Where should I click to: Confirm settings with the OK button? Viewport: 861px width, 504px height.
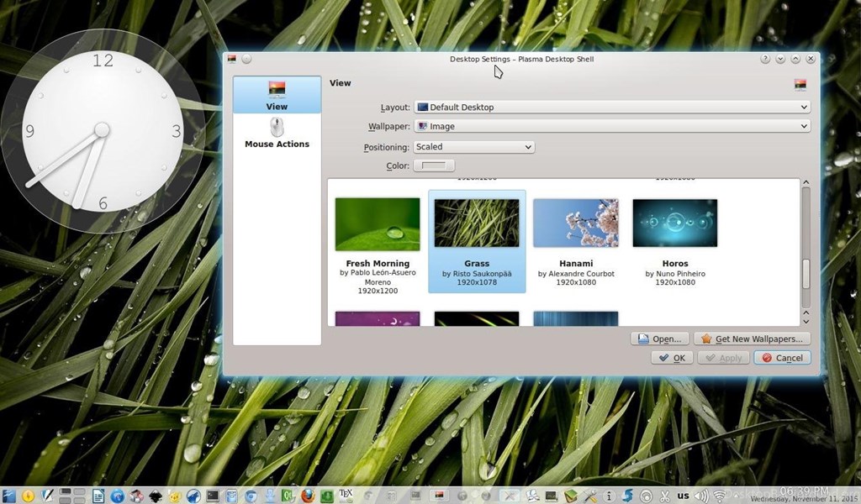coord(672,358)
